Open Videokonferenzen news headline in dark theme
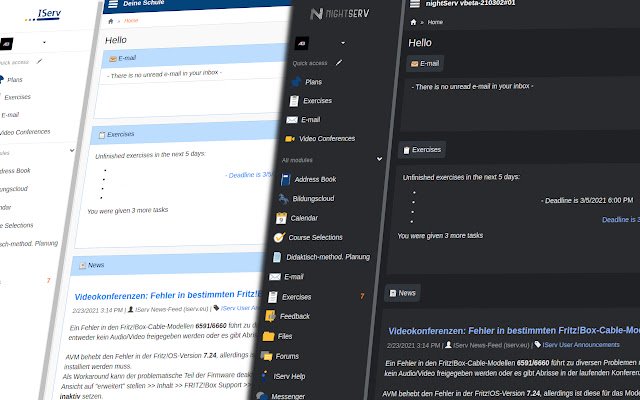This screenshot has height=400, width=640. coord(514,330)
